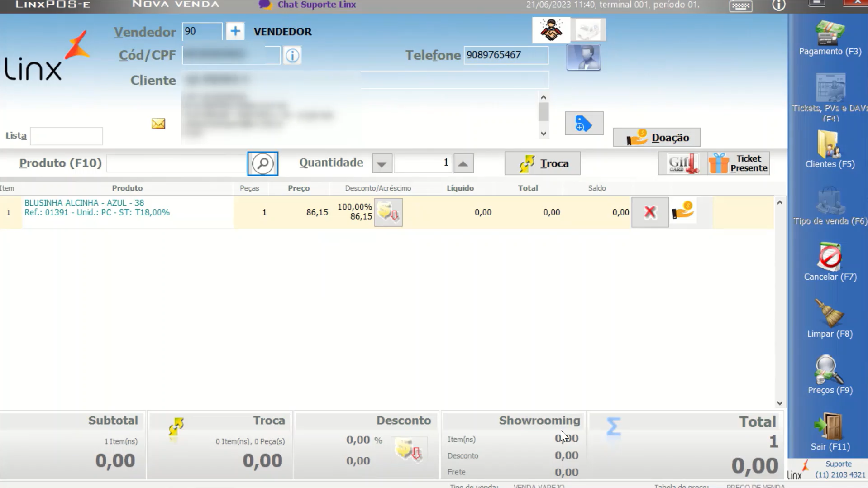Click the envelope email icon
Image resolution: width=868 pixels, height=488 pixels.
tap(158, 124)
